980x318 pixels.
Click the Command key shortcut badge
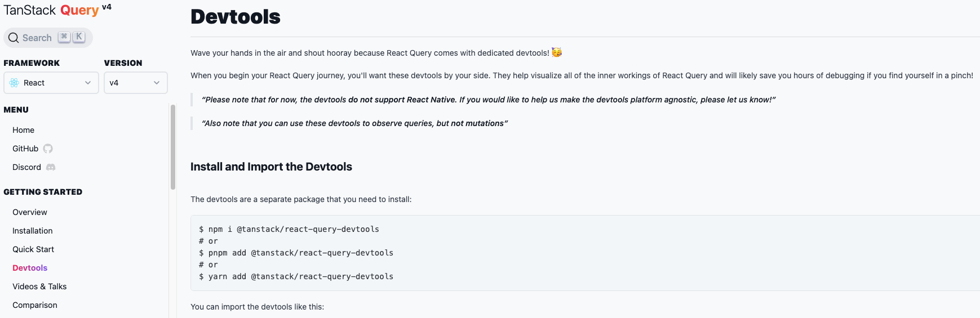[x=64, y=37]
